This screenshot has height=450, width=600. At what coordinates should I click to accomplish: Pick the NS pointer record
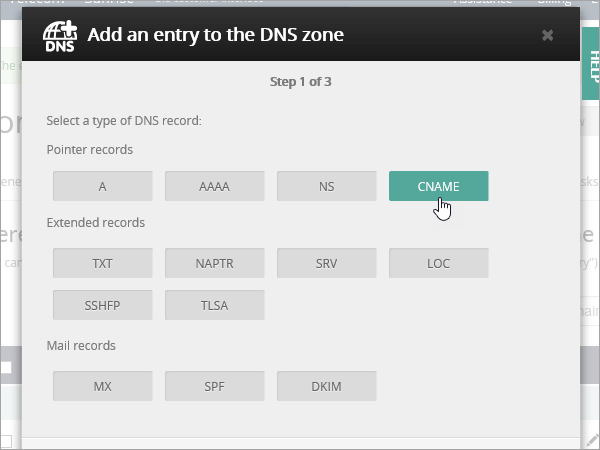pyautogui.click(x=326, y=186)
